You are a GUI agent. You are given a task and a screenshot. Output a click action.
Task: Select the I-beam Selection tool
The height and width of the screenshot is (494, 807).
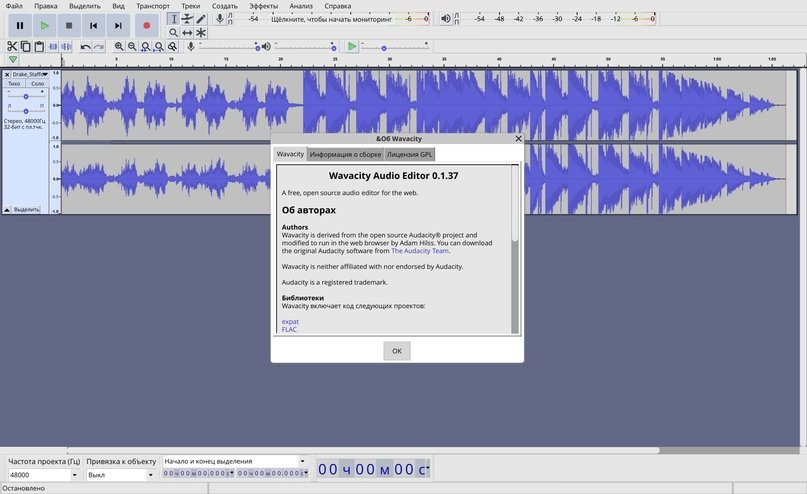tap(173, 19)
